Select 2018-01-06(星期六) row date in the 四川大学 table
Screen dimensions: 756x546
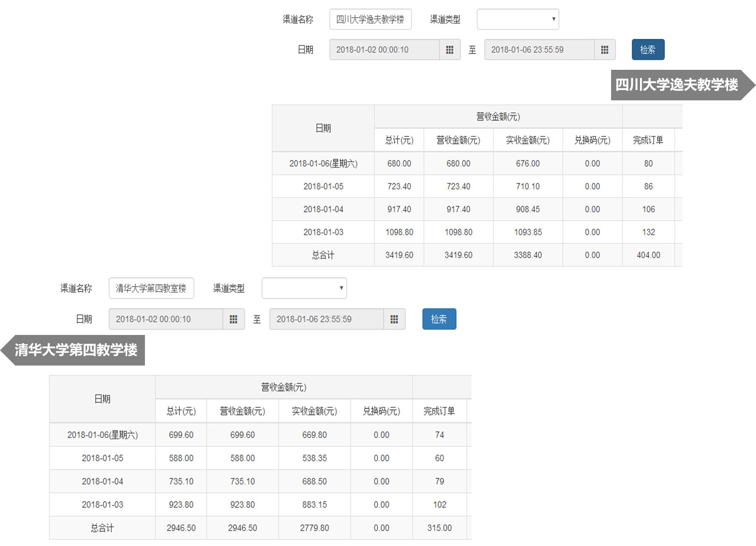(x=323, y=164)
